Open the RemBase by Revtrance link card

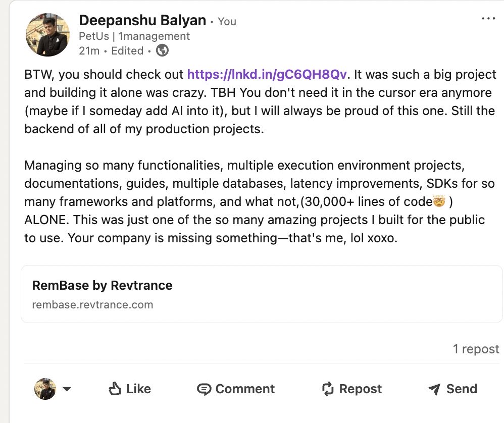[262, 294]
